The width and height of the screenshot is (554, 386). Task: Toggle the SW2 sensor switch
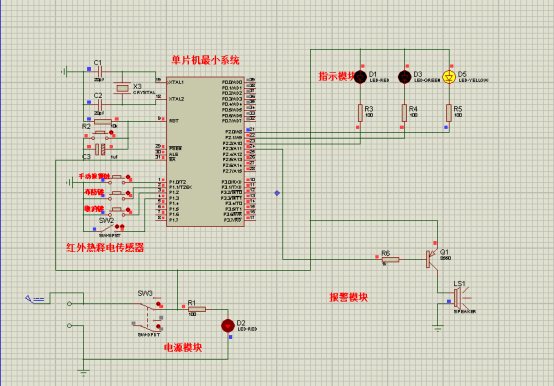click(x=110, y=228)
